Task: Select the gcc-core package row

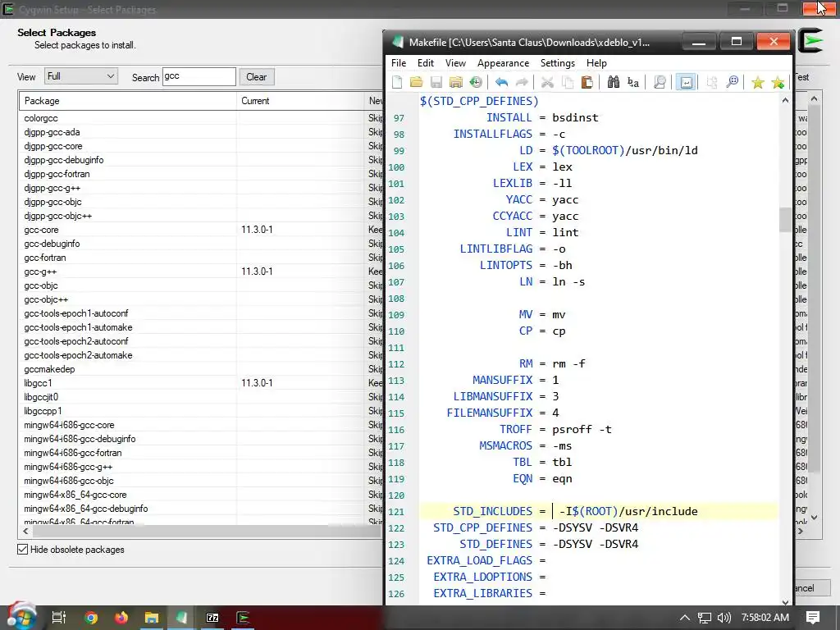Action: click(201, 230)
